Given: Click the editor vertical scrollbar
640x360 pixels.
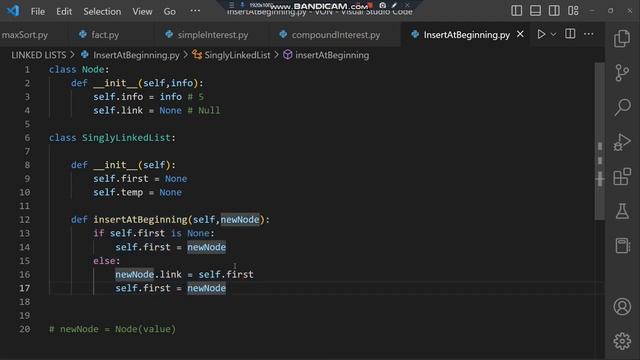Looking at the screenshot, I should coord(599,141).
